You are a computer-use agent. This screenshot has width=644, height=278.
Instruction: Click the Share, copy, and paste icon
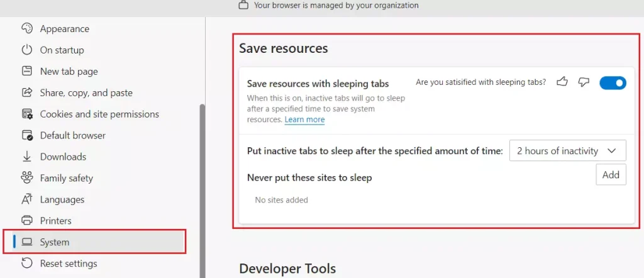(x=26, y=93)
